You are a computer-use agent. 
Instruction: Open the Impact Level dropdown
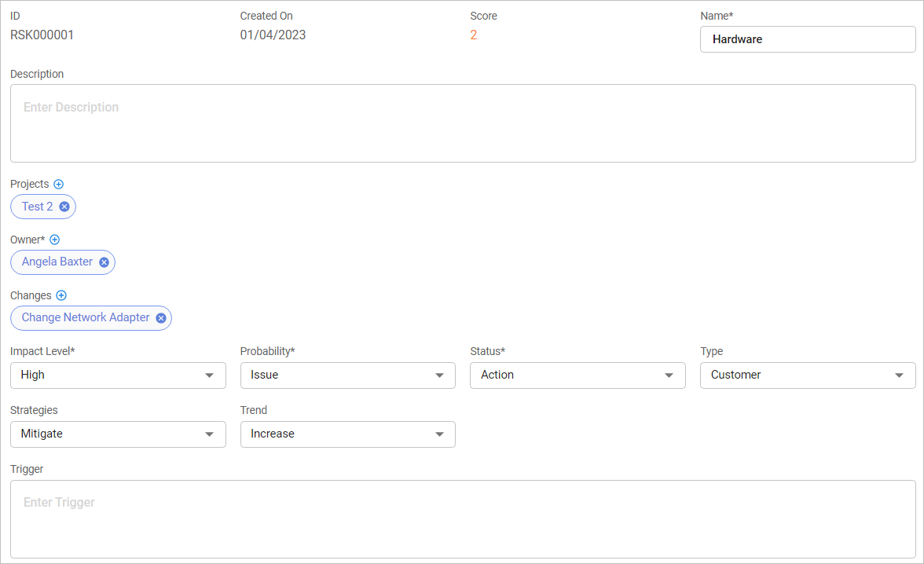point(118,375)
